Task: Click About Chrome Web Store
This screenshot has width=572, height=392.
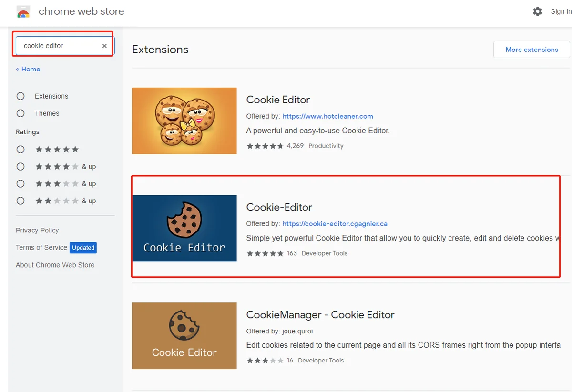Action: point(55,265)
